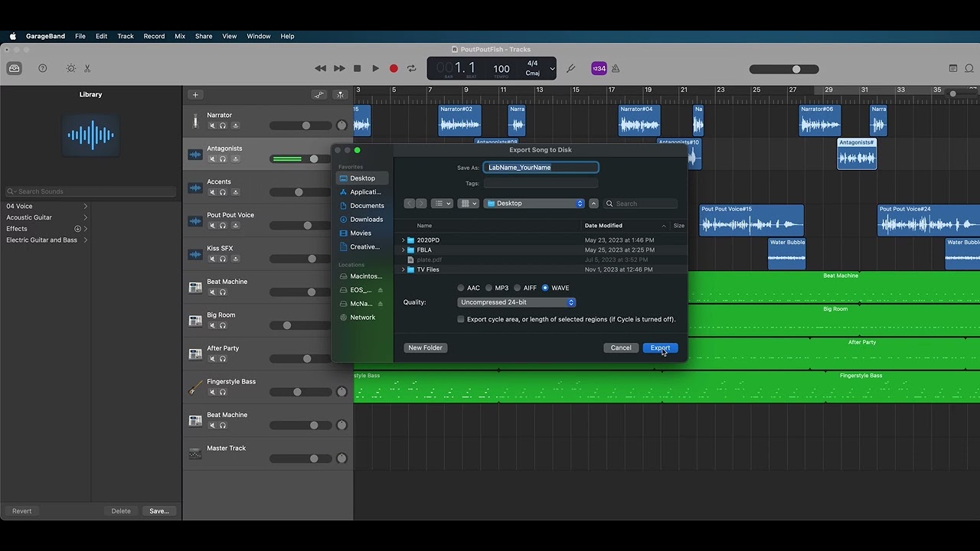Expand the FBLA folder disclosure triangle

[403, 250]
